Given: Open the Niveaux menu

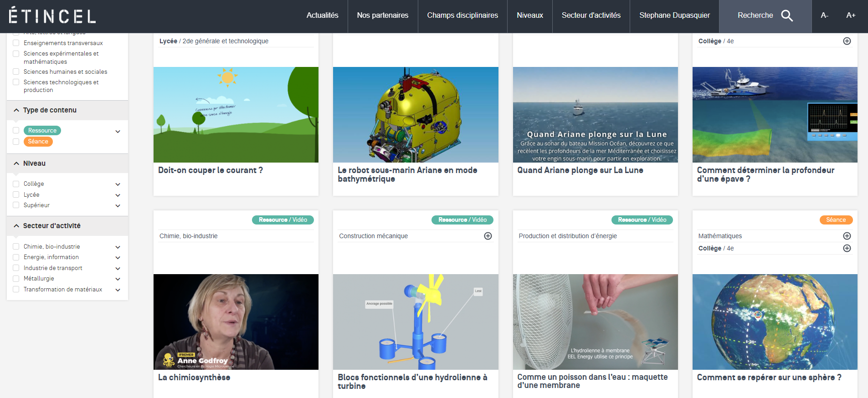Looking at the screenshot, I should pyautogui.click(x=530, y=15).
